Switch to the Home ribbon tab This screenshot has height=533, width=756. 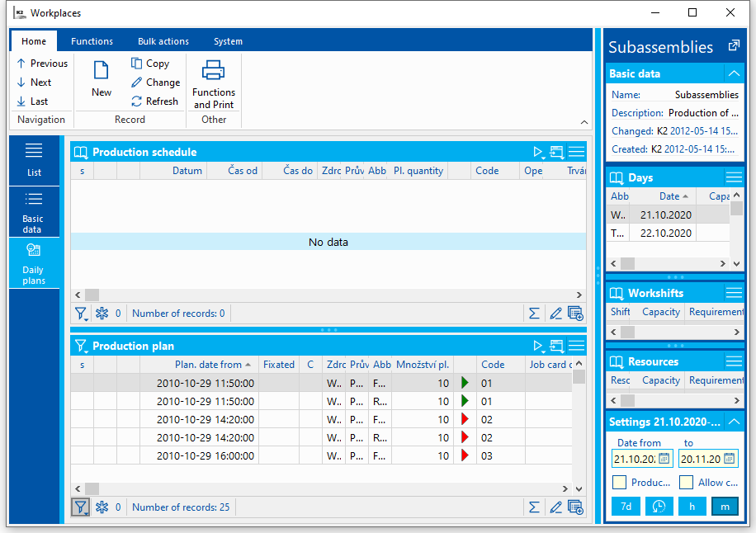pyautogui.click(x=34, y=41)
